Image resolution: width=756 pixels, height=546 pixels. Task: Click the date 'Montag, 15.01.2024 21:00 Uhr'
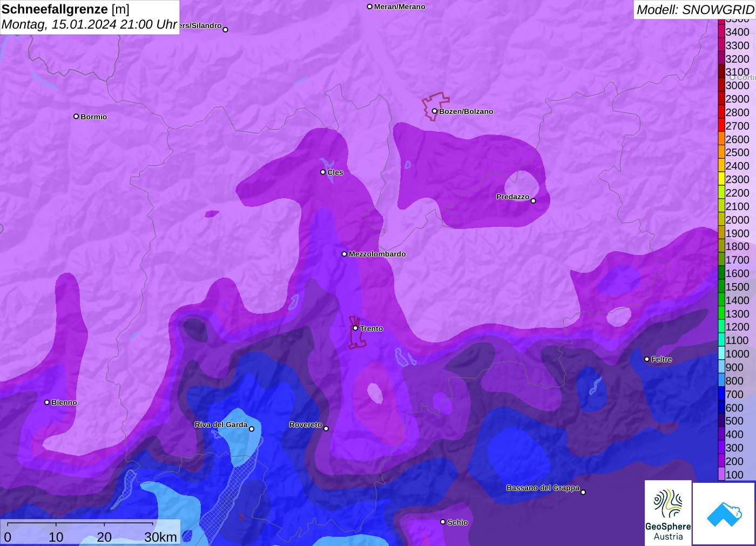click(89, 24)
